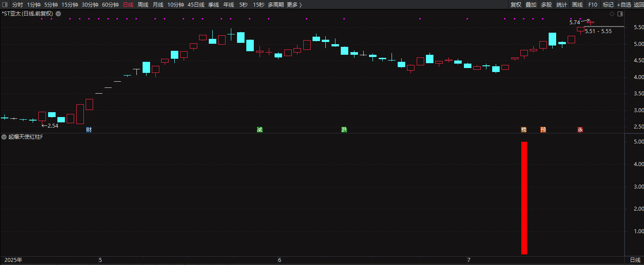Click the 跌 event marker
The image size is (644, 265).
(x=344, y=130)
